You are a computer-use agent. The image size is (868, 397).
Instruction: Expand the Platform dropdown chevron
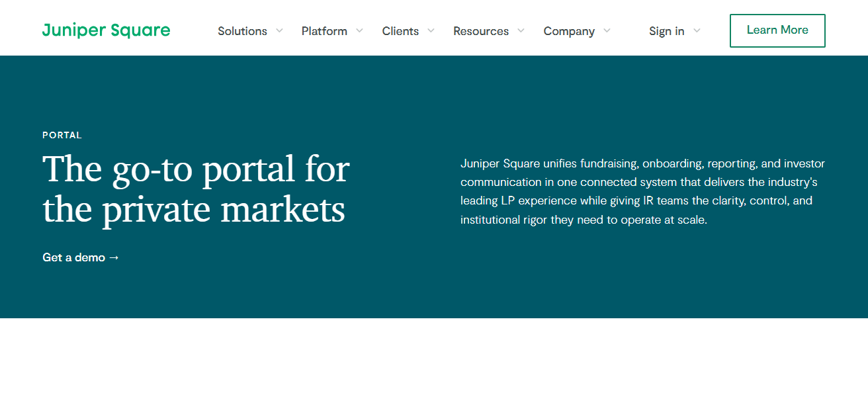(x=359, y=30)
